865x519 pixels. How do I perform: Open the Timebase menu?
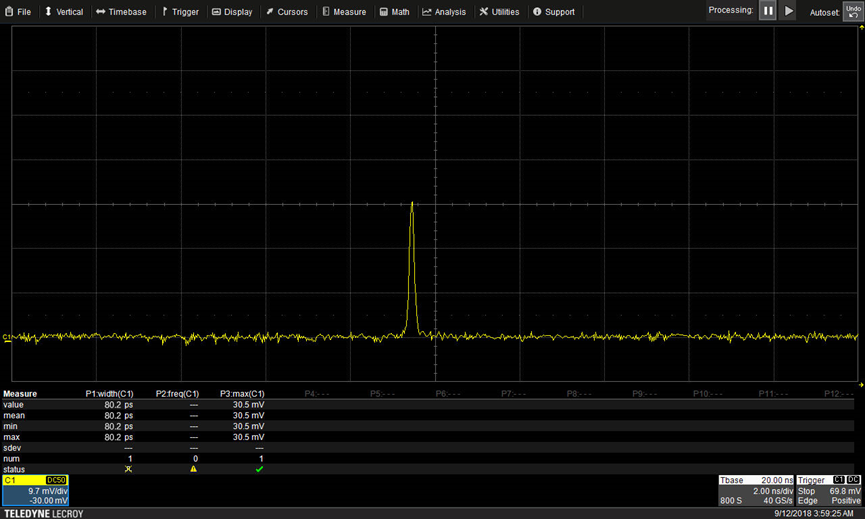point(121,12)
